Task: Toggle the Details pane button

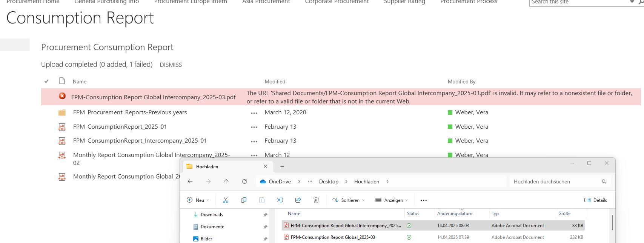Action: [x=596, y=200]
